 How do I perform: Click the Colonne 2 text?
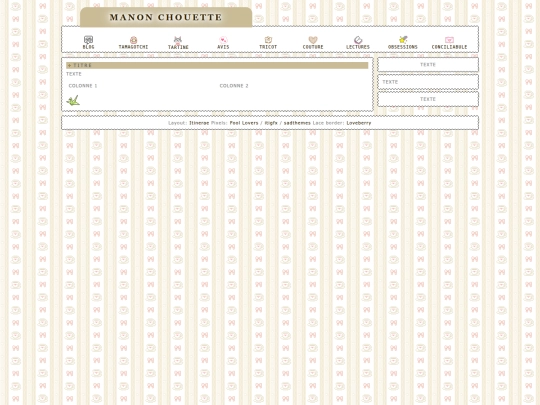[234, 86]
